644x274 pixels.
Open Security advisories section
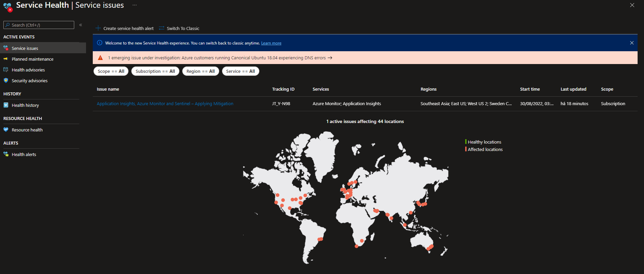click(x=30, y=81)
